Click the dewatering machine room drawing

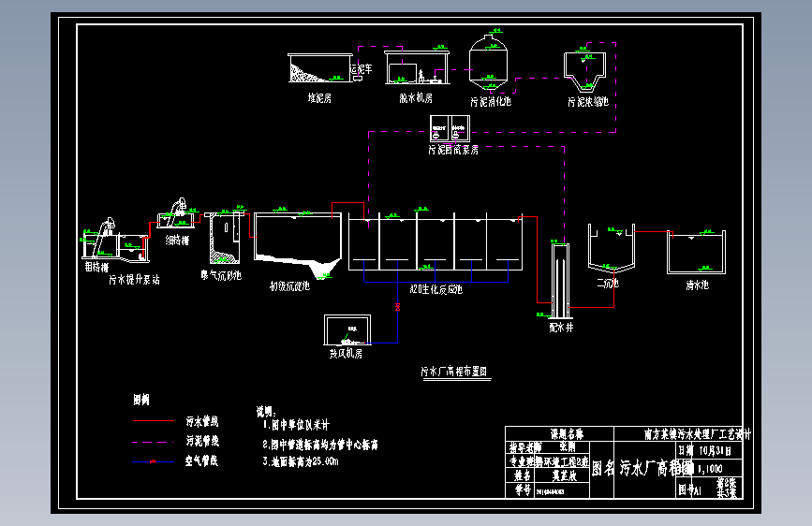[417, 66]
